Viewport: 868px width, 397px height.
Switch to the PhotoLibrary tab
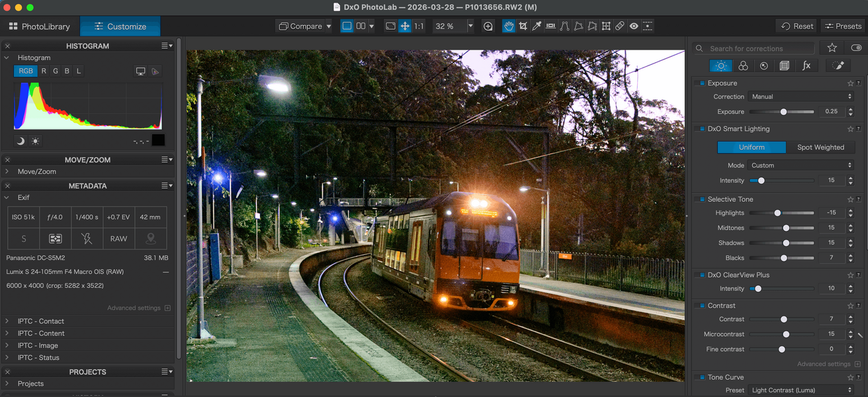pyautogui.click(x=40, y=26)
